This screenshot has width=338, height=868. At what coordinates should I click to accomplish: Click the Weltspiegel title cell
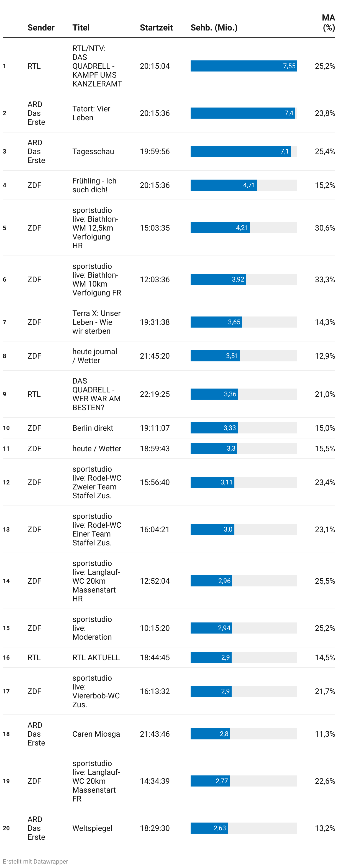pyautogui.click(x=92, y=828)
